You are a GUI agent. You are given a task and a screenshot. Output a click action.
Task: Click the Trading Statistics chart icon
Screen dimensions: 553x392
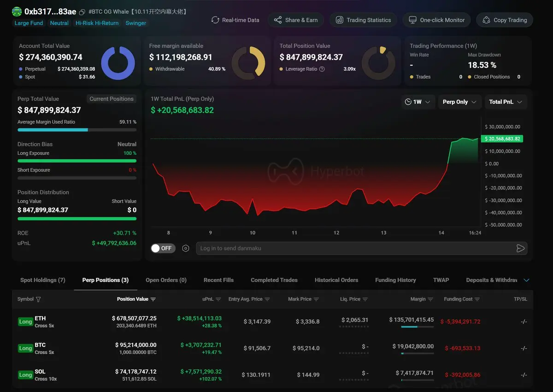point(340,20)
